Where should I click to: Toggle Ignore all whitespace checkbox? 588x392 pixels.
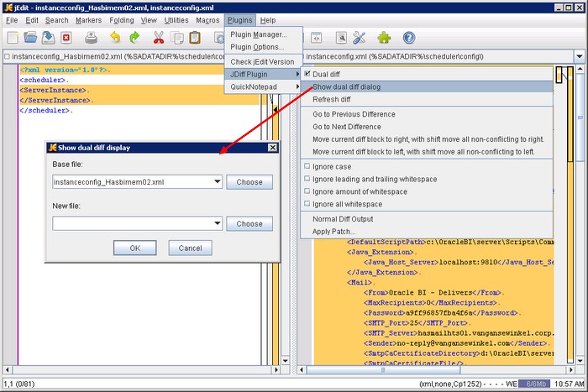[307, 204]
